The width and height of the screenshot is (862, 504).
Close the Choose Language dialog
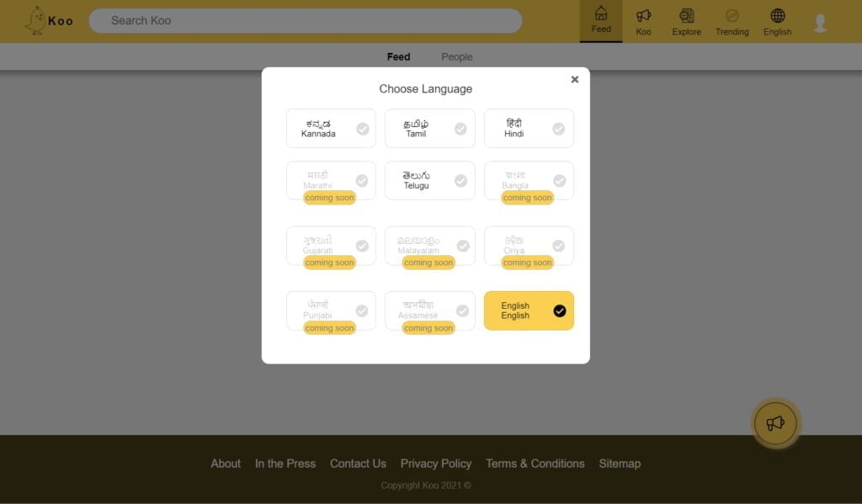point(574,79)
